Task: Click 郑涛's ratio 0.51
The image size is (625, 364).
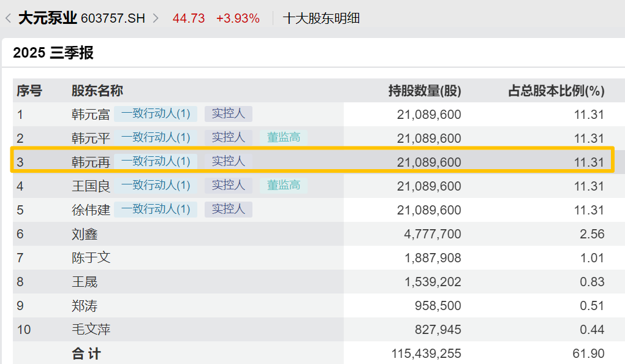Action: point(592,306)
